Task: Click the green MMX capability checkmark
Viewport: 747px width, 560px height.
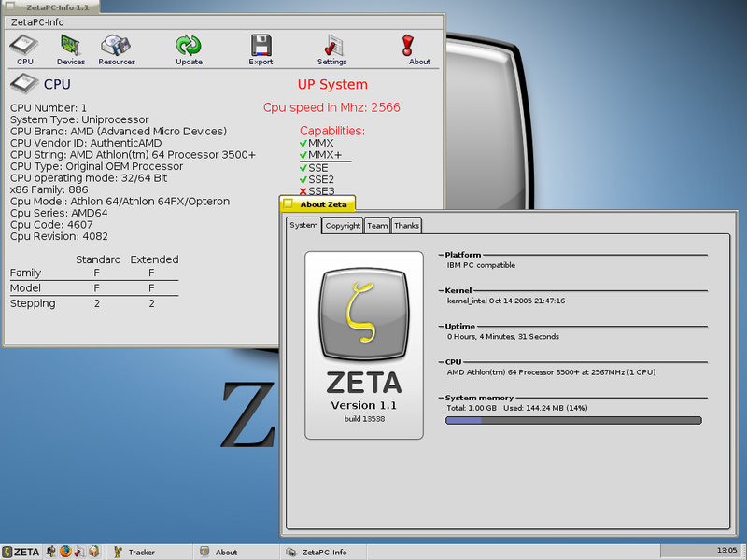Action: click(x=302, y=145)
